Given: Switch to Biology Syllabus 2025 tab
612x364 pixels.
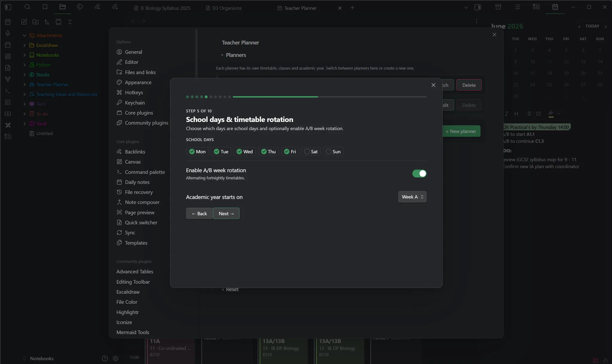Looking at the screenshot, I should (x=162, y=8).
